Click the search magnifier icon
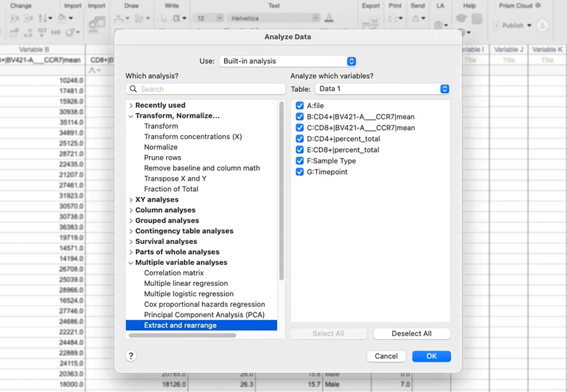The height and width of the screenshot is (392, 567). pyautogui.click(x=133, y=89)
